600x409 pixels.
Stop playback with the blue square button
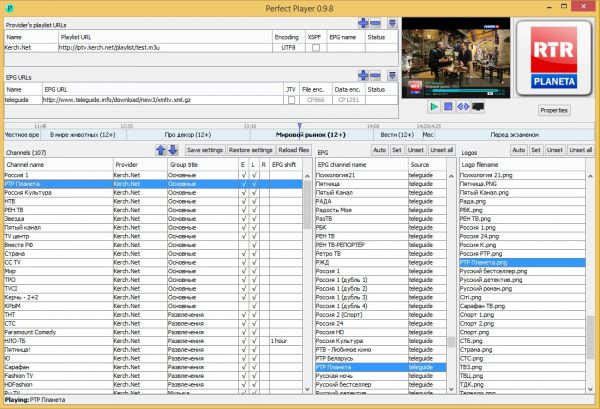(x=449, y=105)
